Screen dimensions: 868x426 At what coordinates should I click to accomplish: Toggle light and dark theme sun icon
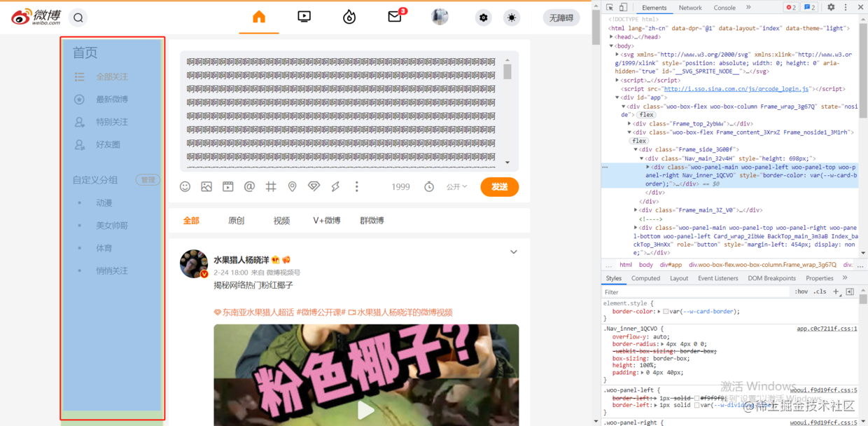point(512,18)
